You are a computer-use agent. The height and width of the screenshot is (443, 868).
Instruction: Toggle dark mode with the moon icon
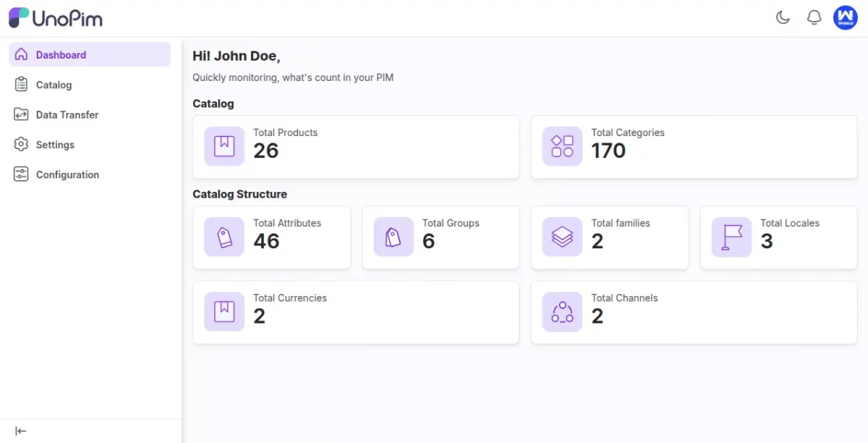tap(783, 17)
